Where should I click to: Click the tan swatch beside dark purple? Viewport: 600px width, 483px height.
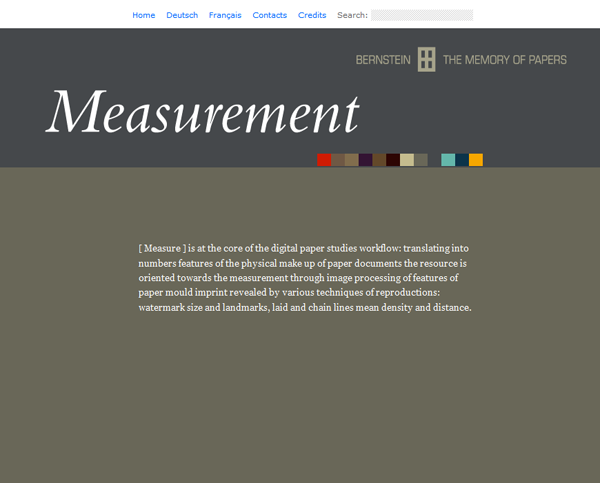352,160
